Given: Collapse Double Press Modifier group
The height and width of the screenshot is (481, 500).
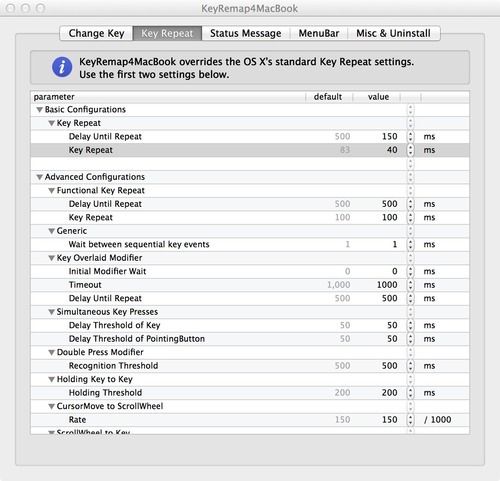Looking at the screenshot, I should pos(51,352).
